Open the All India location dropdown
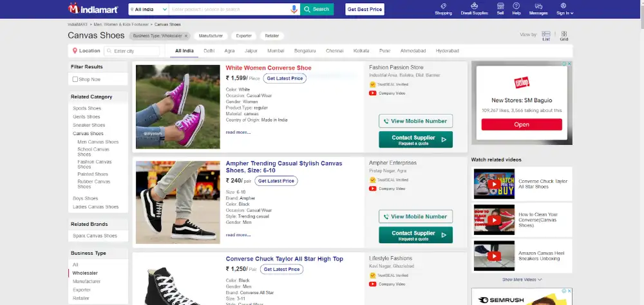Screen dimensions: 644x305 click(149, 9)
